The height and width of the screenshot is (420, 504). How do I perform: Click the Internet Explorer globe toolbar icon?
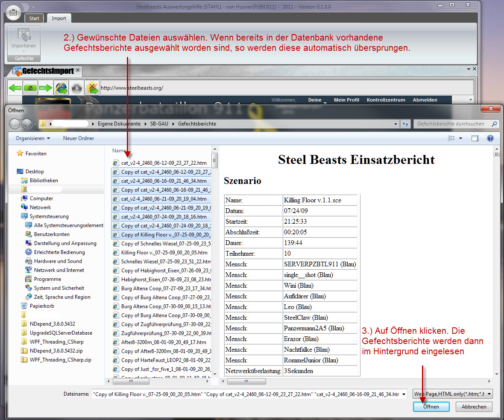(61, 88)
